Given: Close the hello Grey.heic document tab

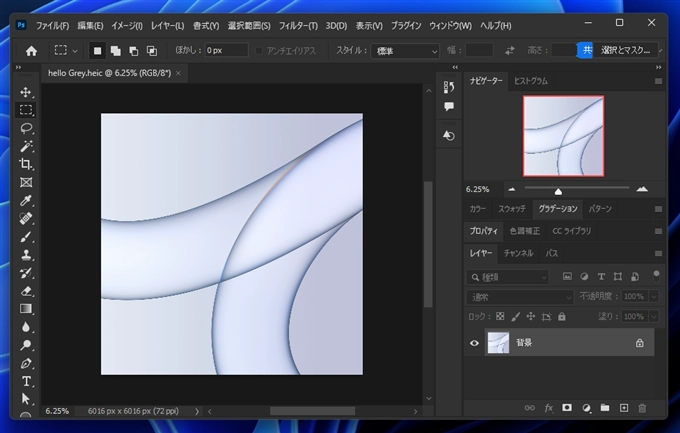Looking at the screenshot, I should point(178,73).
